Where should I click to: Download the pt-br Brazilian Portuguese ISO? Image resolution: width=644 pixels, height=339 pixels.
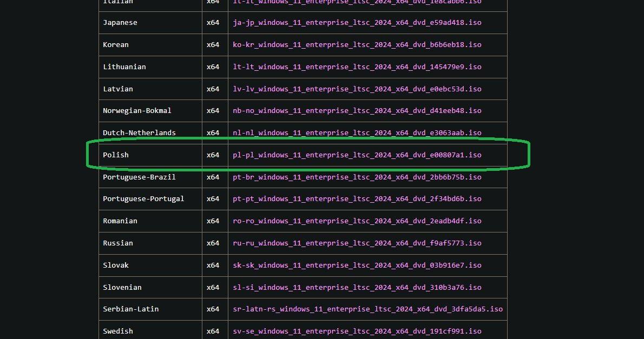click(357, 177)
